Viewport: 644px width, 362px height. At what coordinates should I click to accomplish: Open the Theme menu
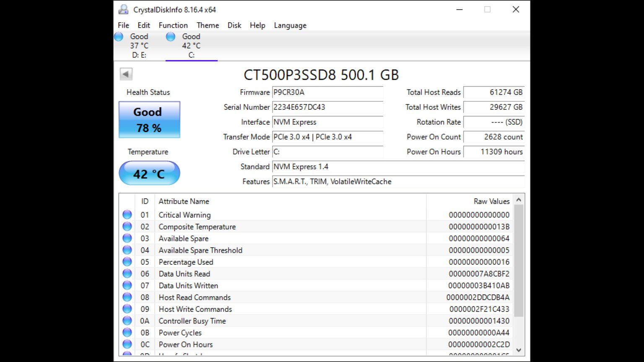click(208, 25)
